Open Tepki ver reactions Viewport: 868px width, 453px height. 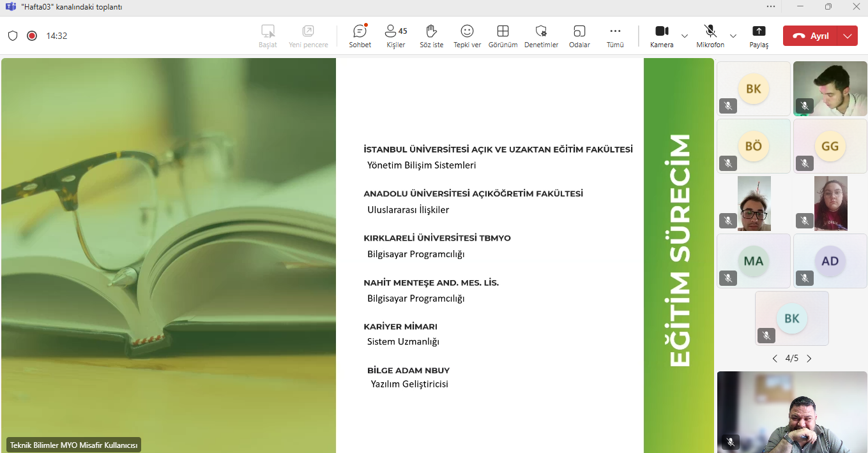467,36
